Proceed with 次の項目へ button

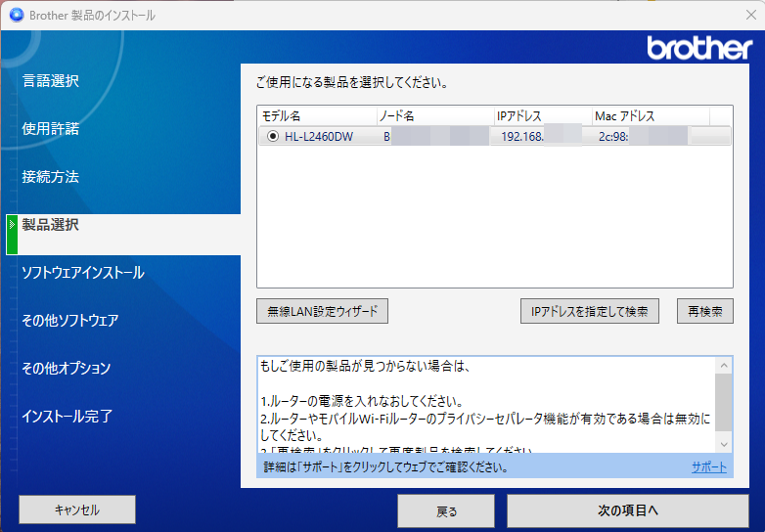point(628,511)
